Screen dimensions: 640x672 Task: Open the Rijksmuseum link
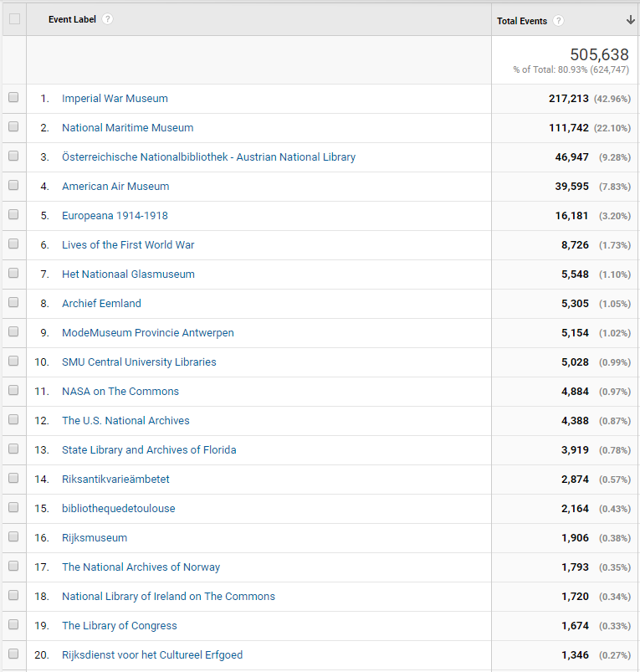point(95,538)
